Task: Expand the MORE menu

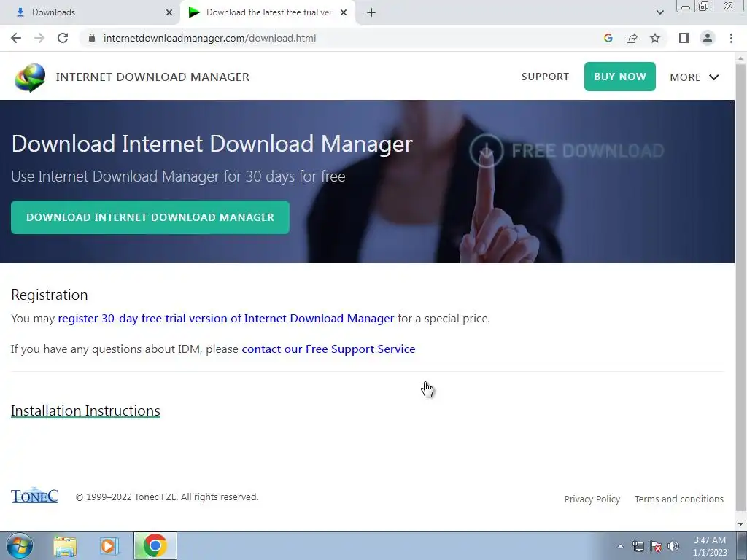Action: (694, 77)
